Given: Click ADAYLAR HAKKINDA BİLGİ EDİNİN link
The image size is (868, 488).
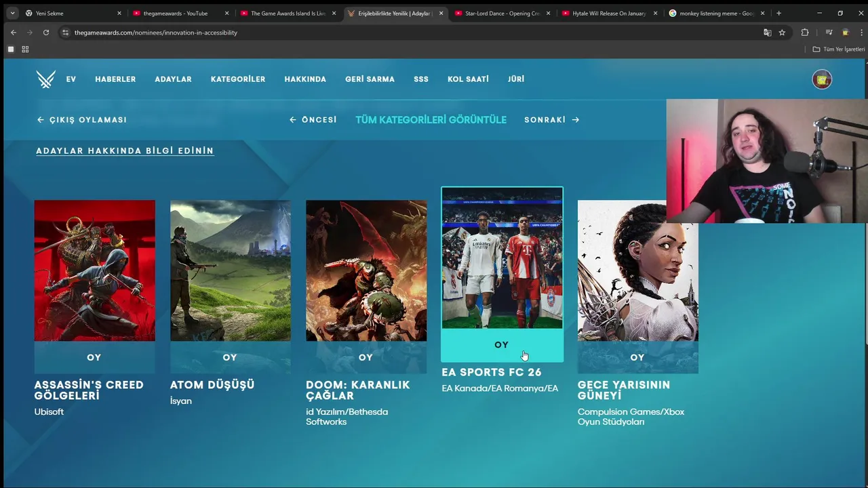Looking at the screenshot, I should [125, 150].
